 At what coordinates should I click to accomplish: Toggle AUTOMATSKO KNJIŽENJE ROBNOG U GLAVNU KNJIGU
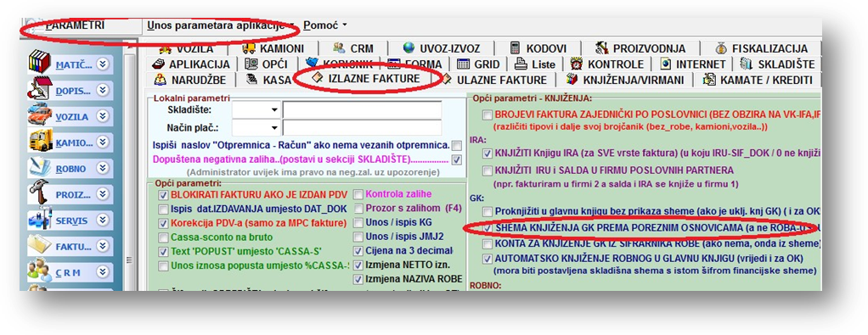pyautogui.click(x=488, y=259)
